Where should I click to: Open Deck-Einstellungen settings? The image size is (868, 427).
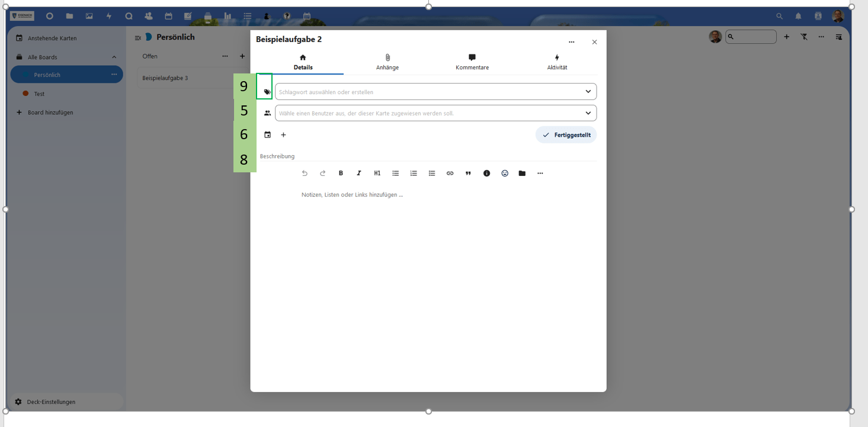(51, 402)
